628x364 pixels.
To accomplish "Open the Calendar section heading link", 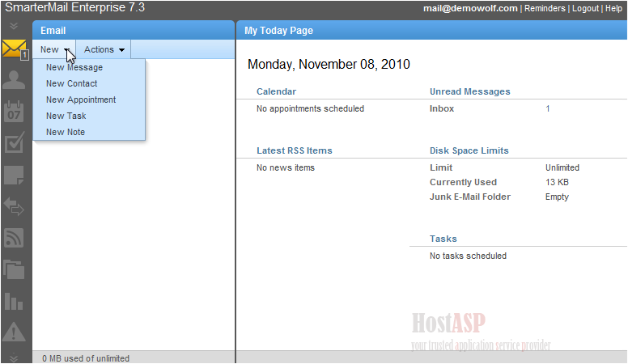I will pos(276,91).
